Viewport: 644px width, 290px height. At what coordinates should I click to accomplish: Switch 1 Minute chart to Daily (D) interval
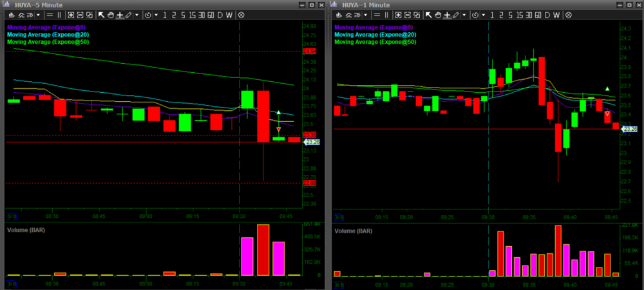pos(547,14)
